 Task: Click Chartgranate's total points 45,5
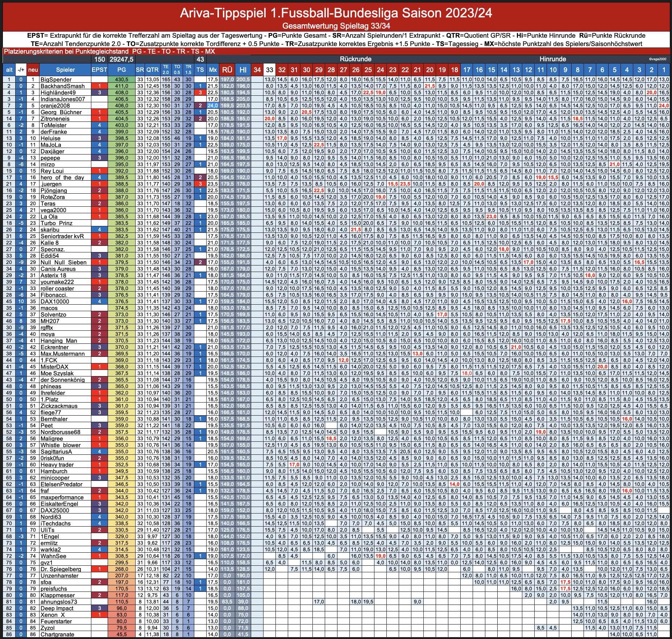[122, 634]
